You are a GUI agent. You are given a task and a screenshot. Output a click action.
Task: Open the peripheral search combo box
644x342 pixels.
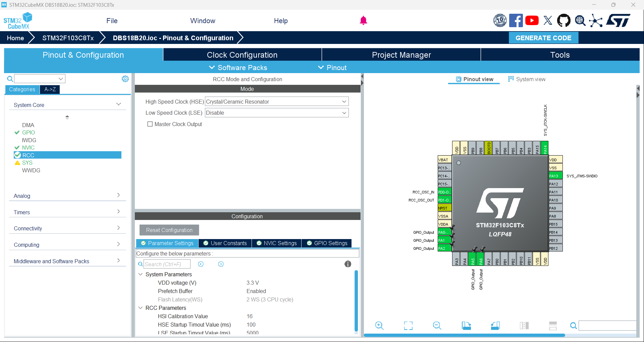pos(40,79)
